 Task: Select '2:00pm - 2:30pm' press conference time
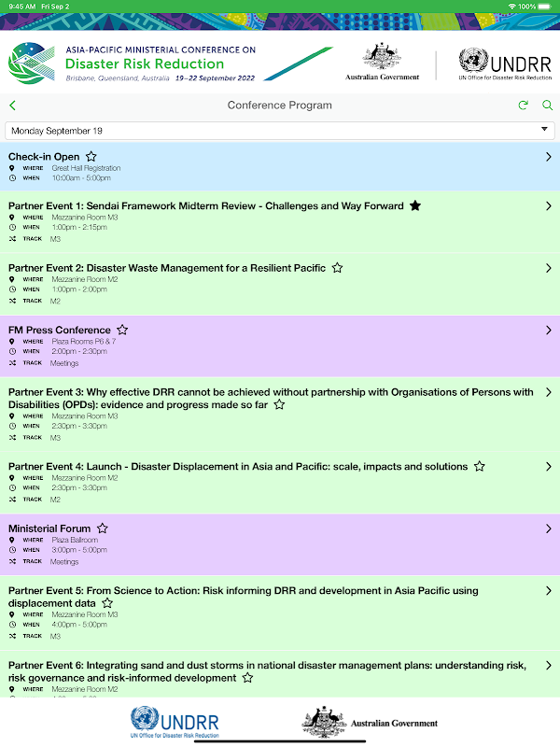click(79, 352)
